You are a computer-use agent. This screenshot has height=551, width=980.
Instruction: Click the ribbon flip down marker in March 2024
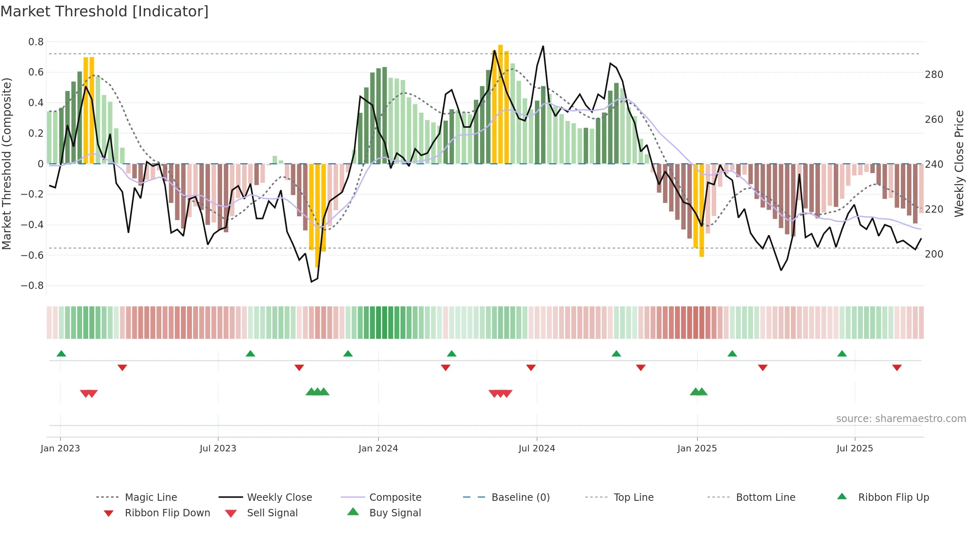coord(445,368)
